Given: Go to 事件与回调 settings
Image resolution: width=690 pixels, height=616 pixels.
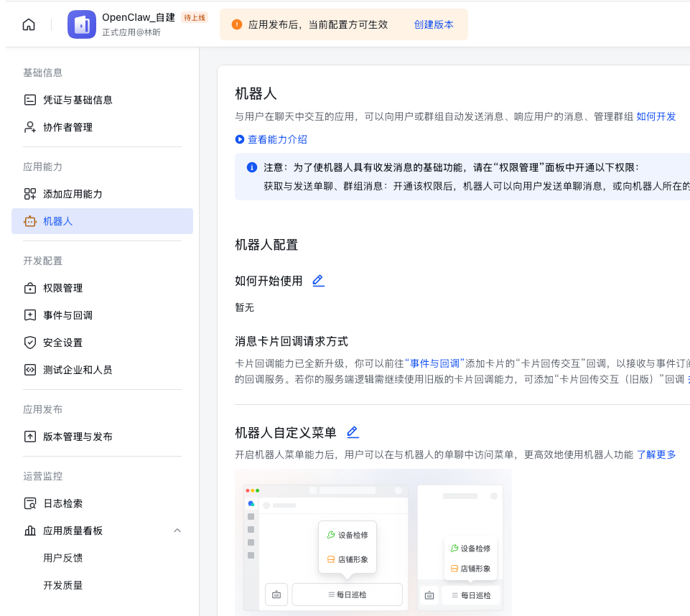Looking at the screenshot, I should (67, 315).
